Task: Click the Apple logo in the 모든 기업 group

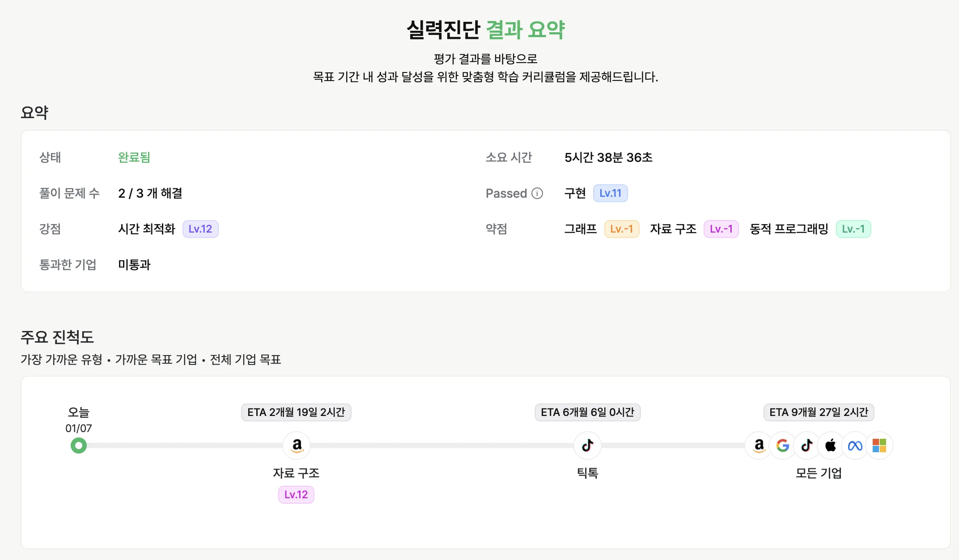Action: click(831, 445)
